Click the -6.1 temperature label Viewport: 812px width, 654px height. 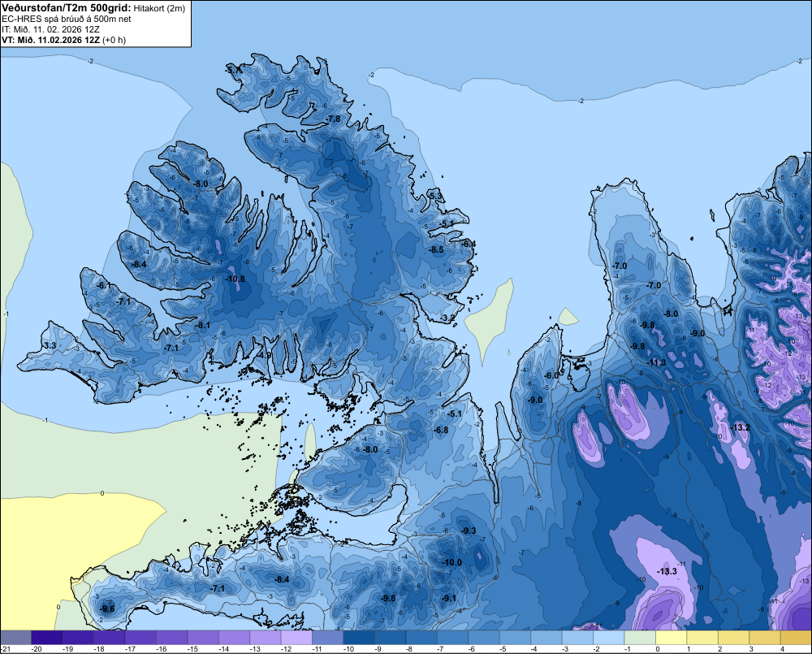tap(104, 285)
